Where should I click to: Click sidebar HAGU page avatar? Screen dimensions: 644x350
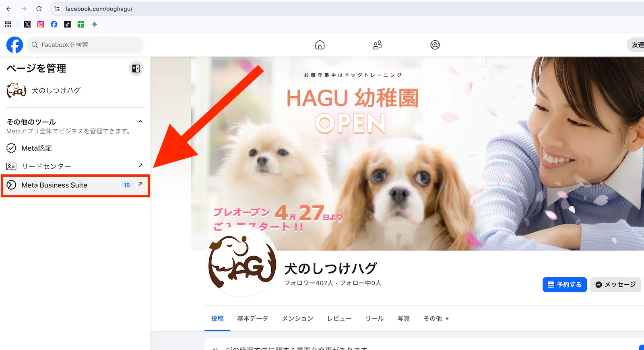point(17,91)
